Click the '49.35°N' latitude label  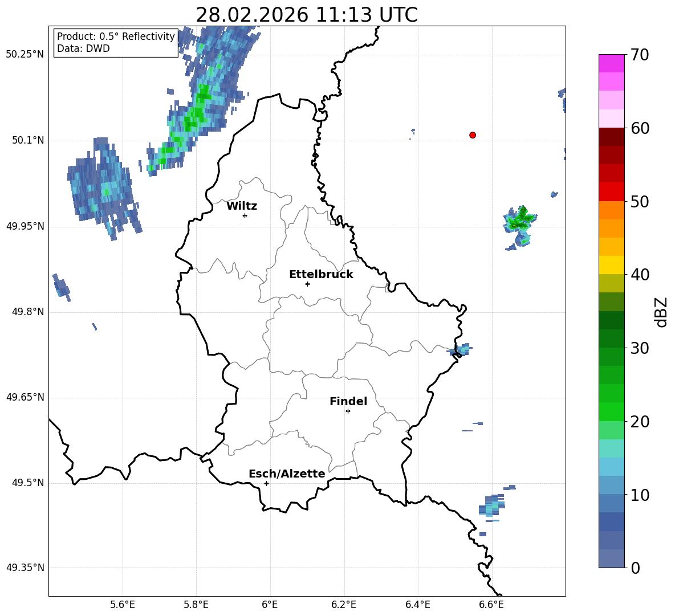(x=25, y=568)
